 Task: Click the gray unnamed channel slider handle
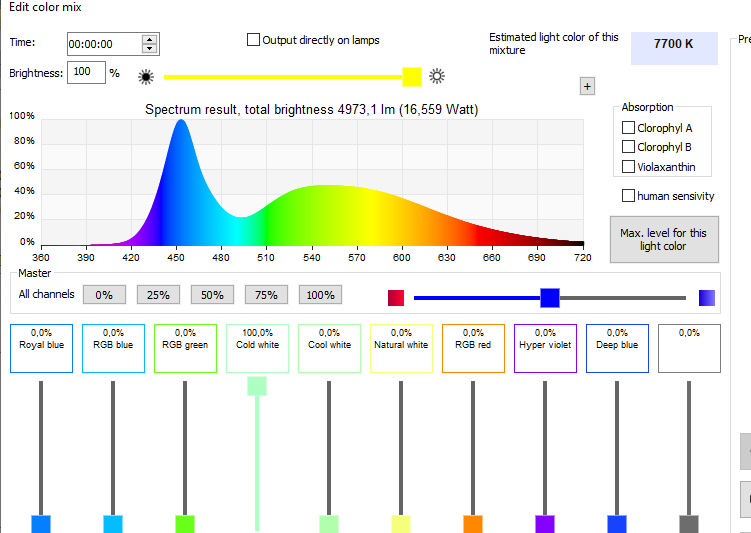pos(689,524)
